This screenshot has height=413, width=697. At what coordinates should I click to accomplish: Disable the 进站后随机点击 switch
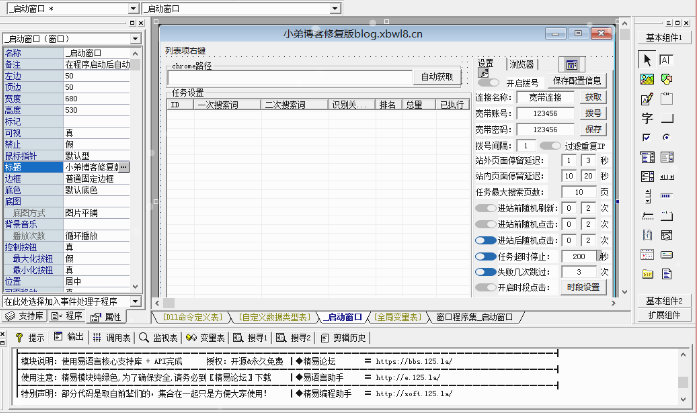[485, 240]
